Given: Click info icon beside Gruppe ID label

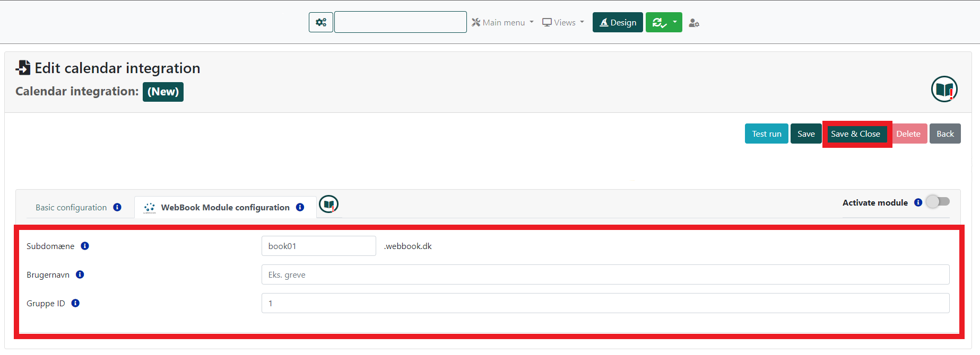Looking at the screenshot, I should pos(75,303).
